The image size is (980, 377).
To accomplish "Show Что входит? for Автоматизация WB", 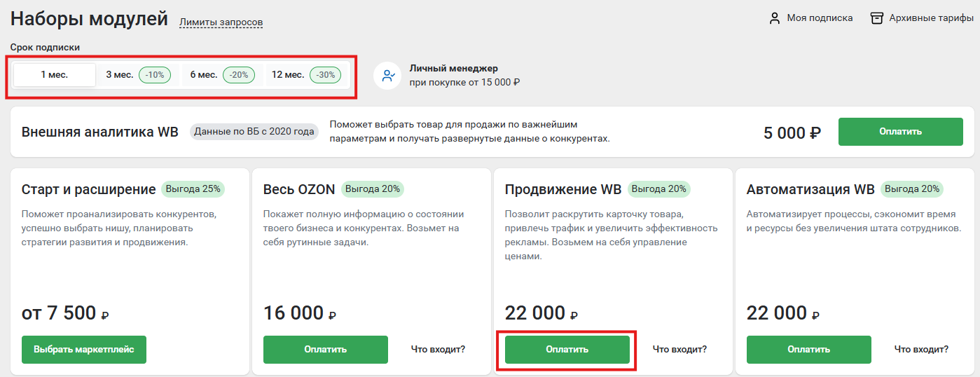I will (921, 349).
